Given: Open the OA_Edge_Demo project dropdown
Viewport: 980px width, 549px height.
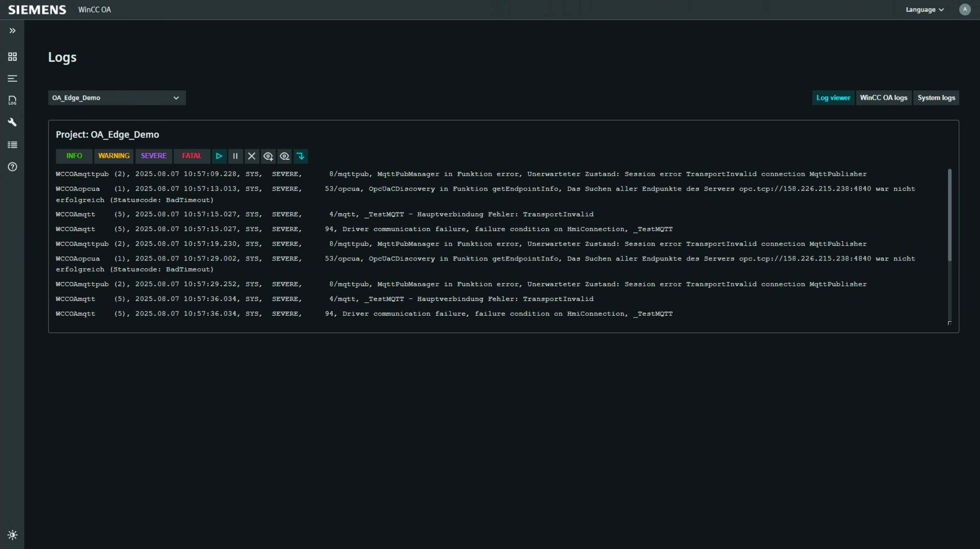Looking at the screenshot, I should click(117, 98).
